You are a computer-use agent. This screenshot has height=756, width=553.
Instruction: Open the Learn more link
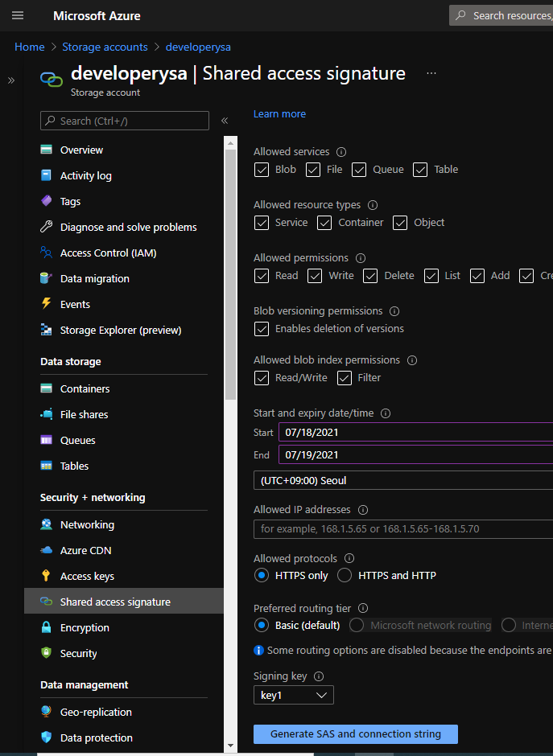[279, 113]
